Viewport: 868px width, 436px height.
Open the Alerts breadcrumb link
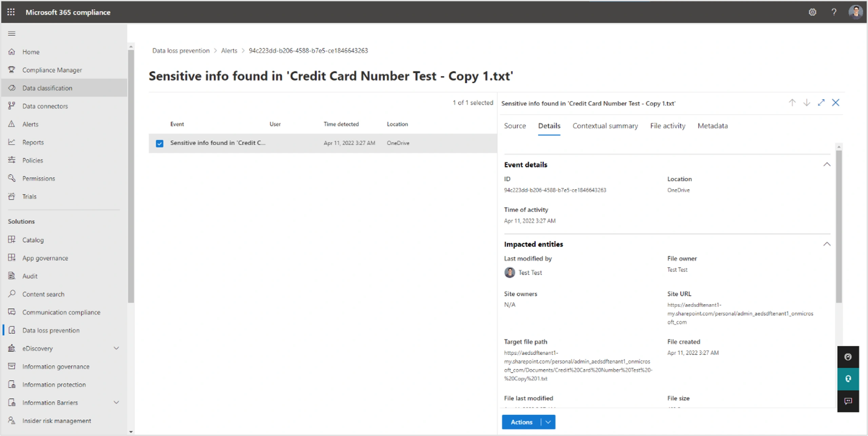click(229, 50)
